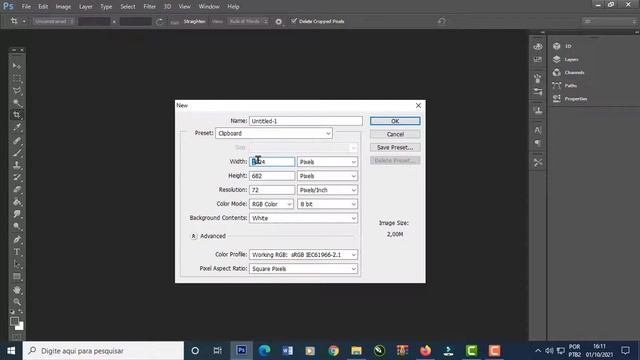Close the New dialog with X
The image size is (640, 360).
[x=418, y=106]
